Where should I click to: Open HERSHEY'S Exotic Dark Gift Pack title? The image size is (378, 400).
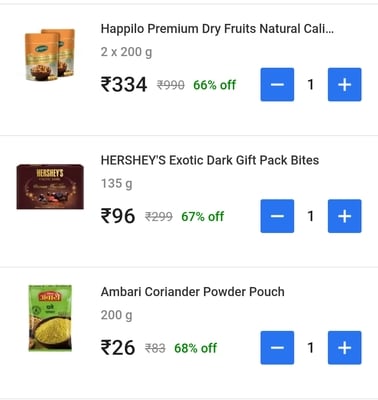coord(210,160)
